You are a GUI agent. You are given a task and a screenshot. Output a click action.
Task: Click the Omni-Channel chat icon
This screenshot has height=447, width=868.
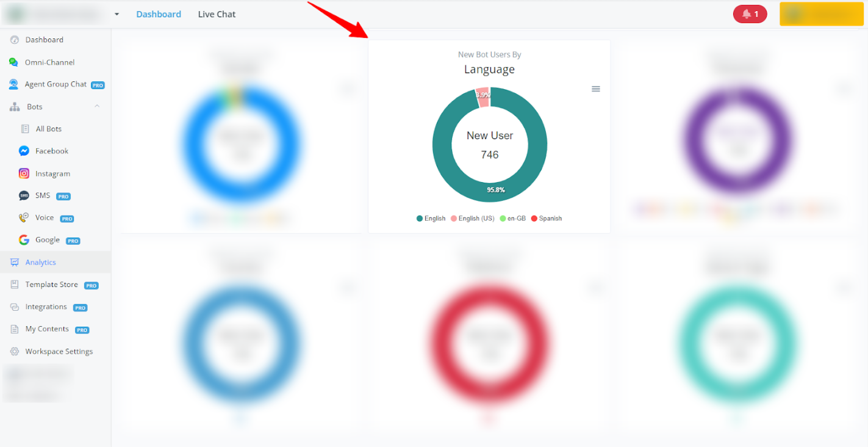coord(14,62)
